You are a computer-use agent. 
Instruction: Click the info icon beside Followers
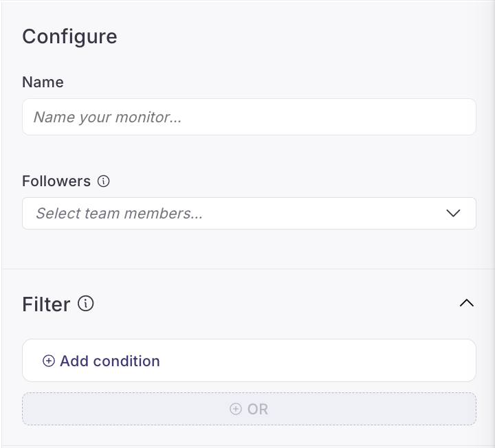(103, 181)
